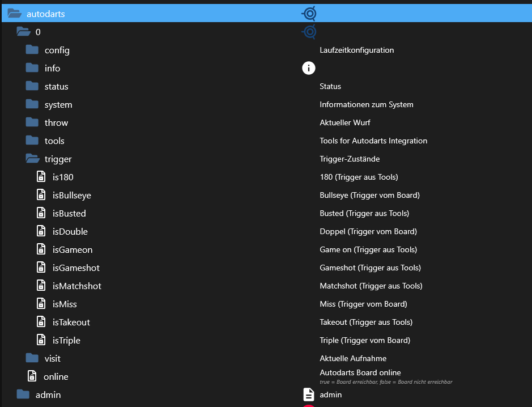Select the isTakeout state label
Viewport: 532px width, 407px height.
[x=71, y=322]
